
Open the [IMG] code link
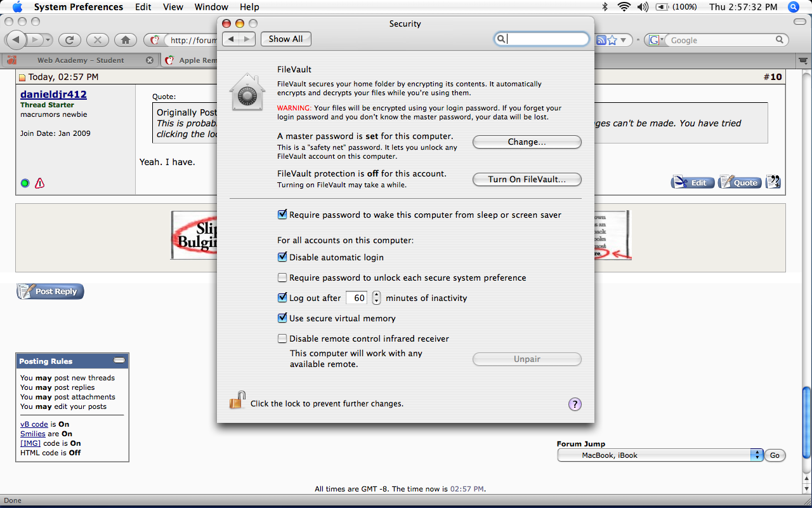pyautogui.click(x=30, y=443)
